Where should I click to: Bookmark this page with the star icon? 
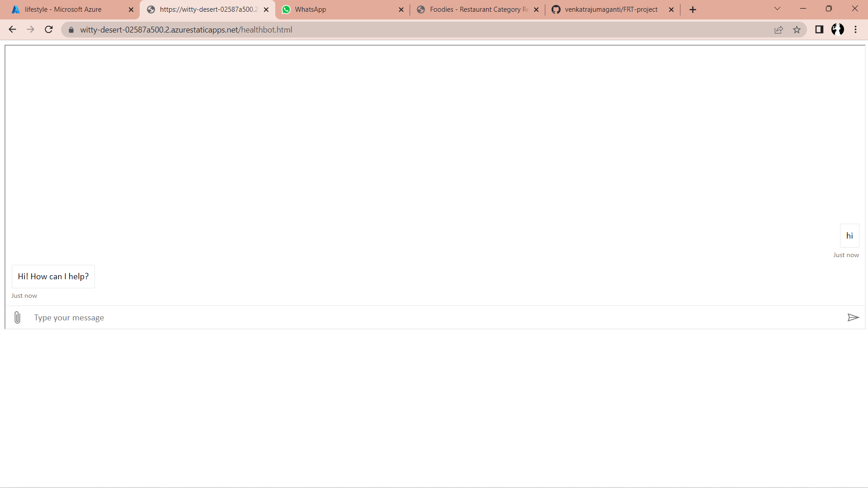pyautogui.click(x=797, y=30)
